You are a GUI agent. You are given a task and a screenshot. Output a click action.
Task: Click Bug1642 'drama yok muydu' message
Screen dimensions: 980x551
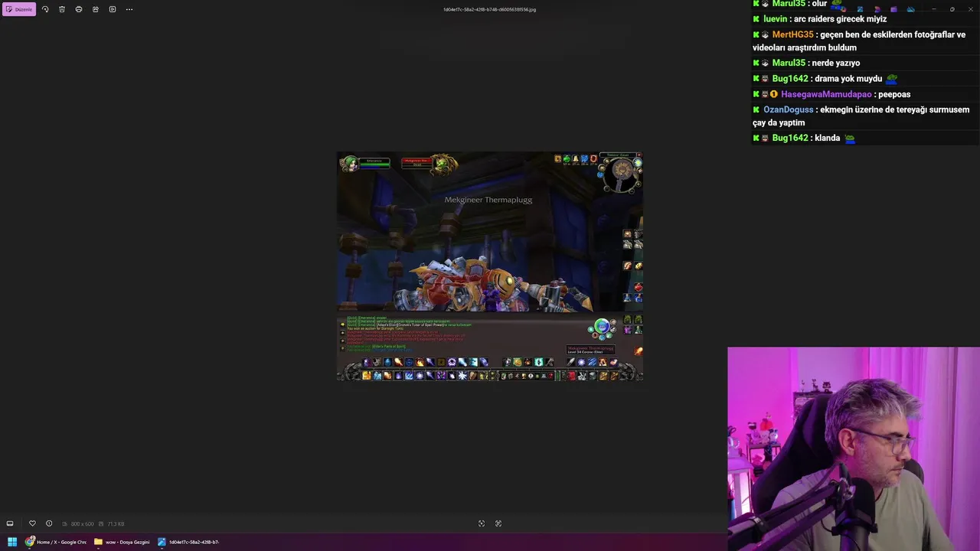click(825, 79)
